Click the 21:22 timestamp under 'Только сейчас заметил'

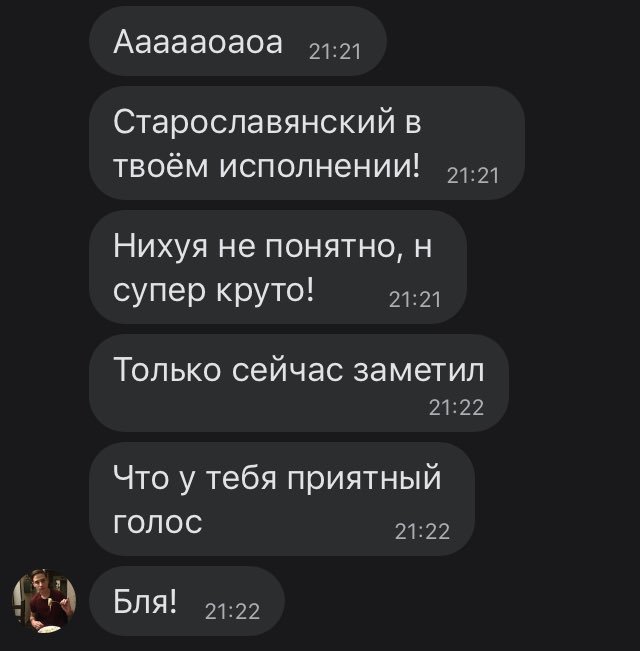457,408
